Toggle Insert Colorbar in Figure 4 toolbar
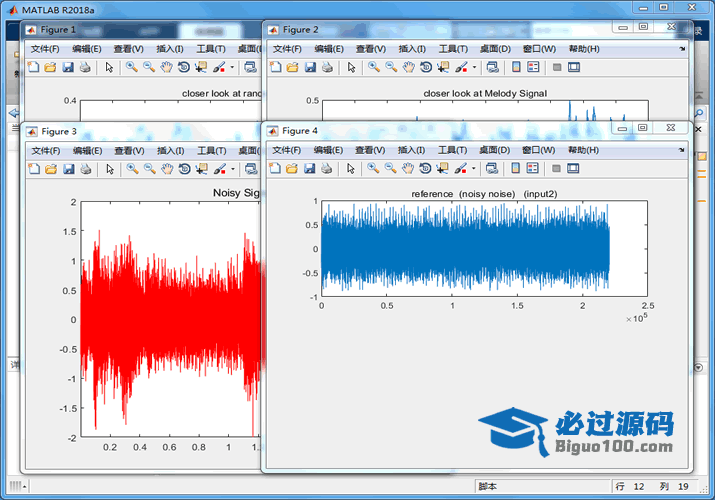This screenshot has width=715, height=500. [516, 169]
